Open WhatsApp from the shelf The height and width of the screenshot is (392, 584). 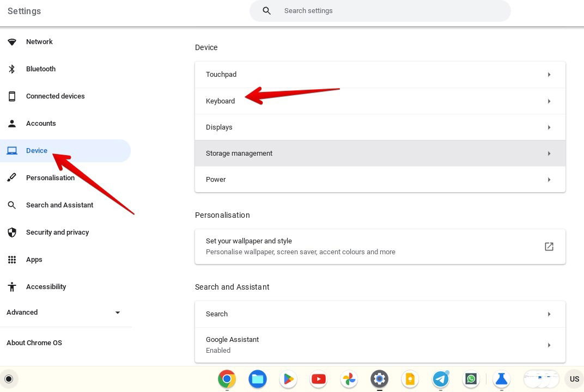click(x=471, y=379)
